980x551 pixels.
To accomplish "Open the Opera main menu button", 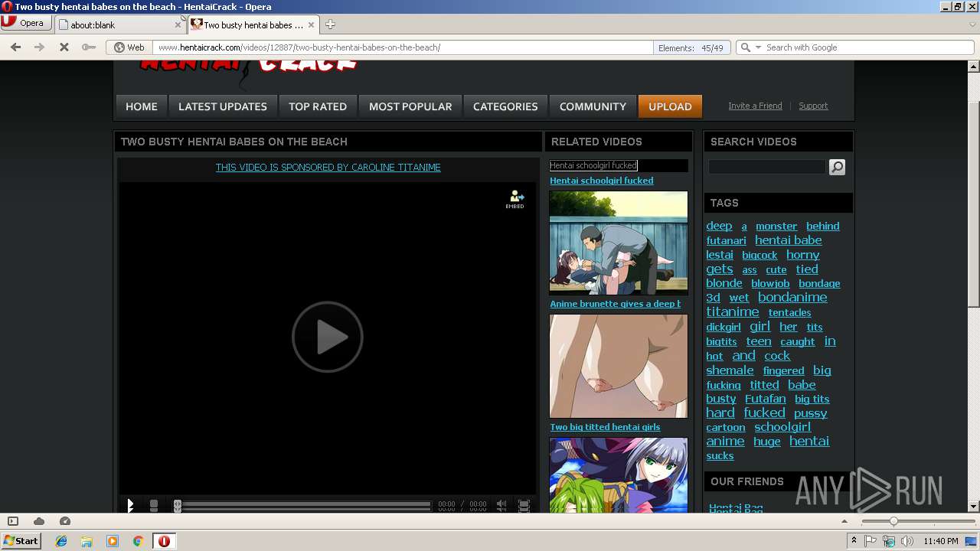I will click(27, 23).
